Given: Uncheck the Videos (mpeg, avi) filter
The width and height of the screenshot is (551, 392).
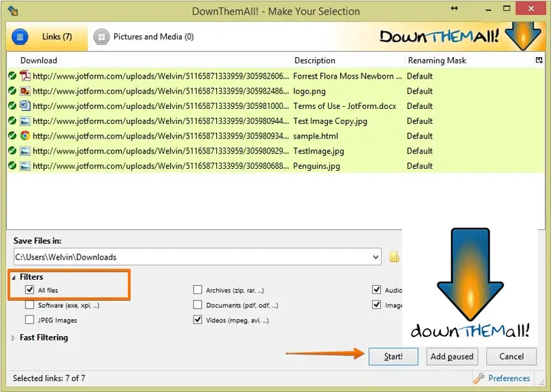Looking at the screenshot, I should [x=198, y=320].
